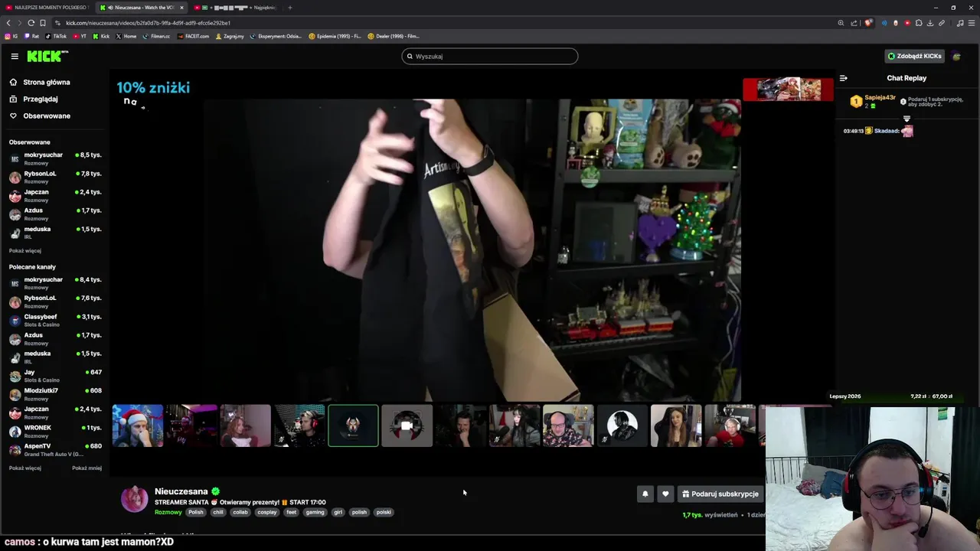Open Epidemia (1995) bookmark
Viewport: 980px width, 551px height.
(335, 36)
